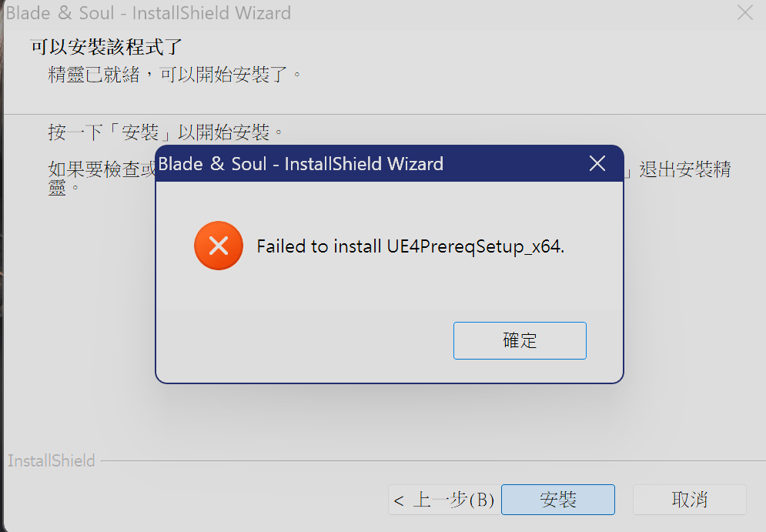Cancel setup with the 取消 button
This screenshot has height=532, width=766.
pos(689,499)
